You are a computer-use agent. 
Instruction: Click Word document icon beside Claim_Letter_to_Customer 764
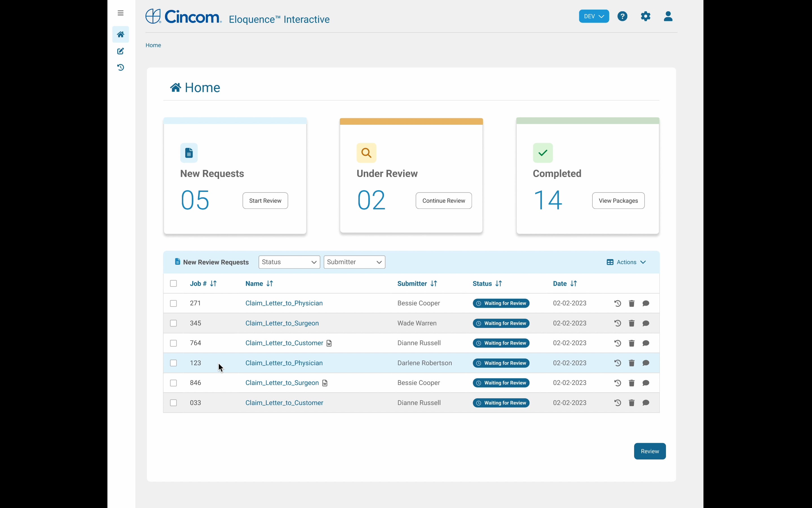(x=329, y=343)
